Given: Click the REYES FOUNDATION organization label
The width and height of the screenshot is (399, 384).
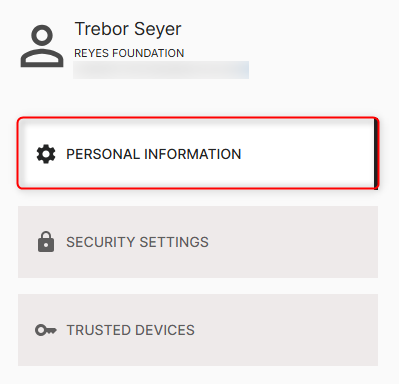Looking at the screenshot, I should pos(129,53).
